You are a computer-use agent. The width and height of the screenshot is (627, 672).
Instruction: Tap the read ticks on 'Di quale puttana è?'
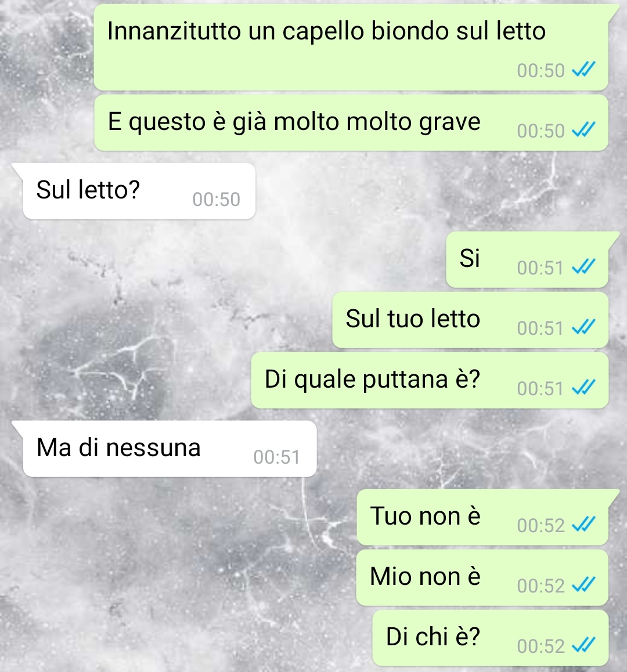pos(583,388)
